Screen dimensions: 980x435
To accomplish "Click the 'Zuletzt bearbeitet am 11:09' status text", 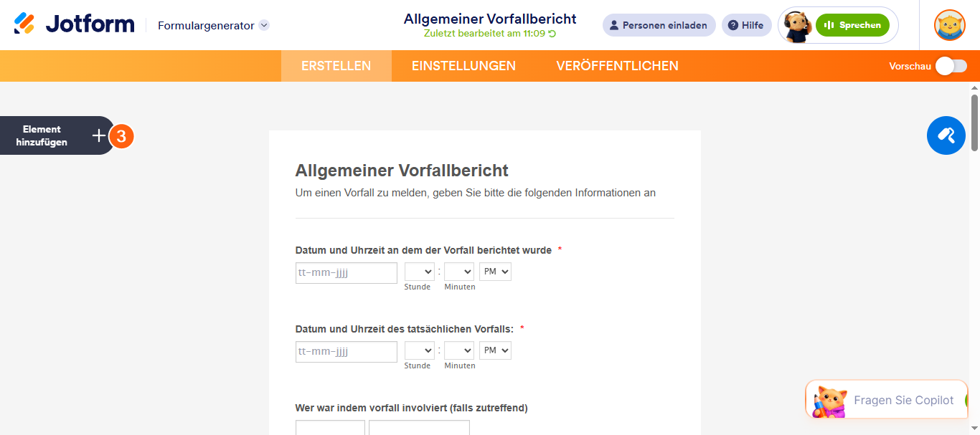I will [484, 33].
